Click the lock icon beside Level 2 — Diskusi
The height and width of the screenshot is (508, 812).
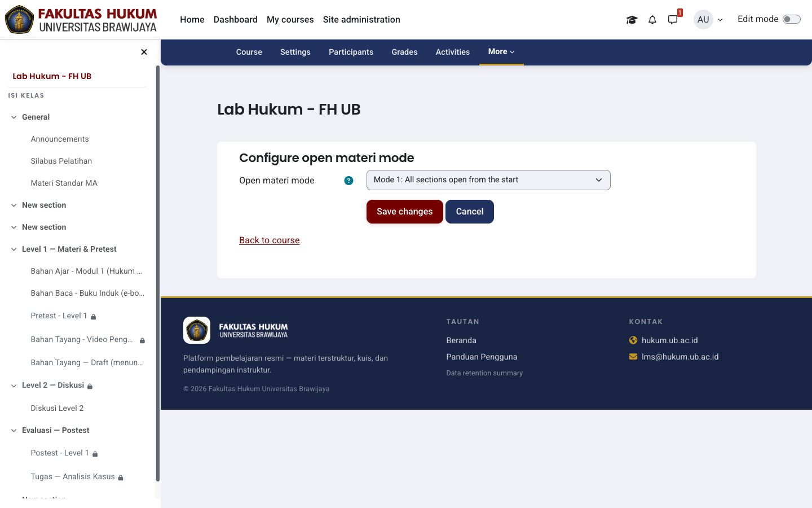point(90,386)
